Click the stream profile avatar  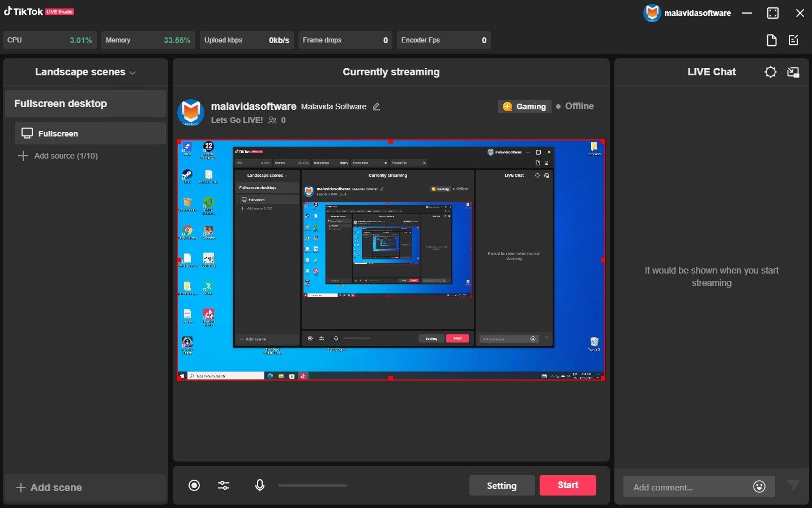[191, 112]
